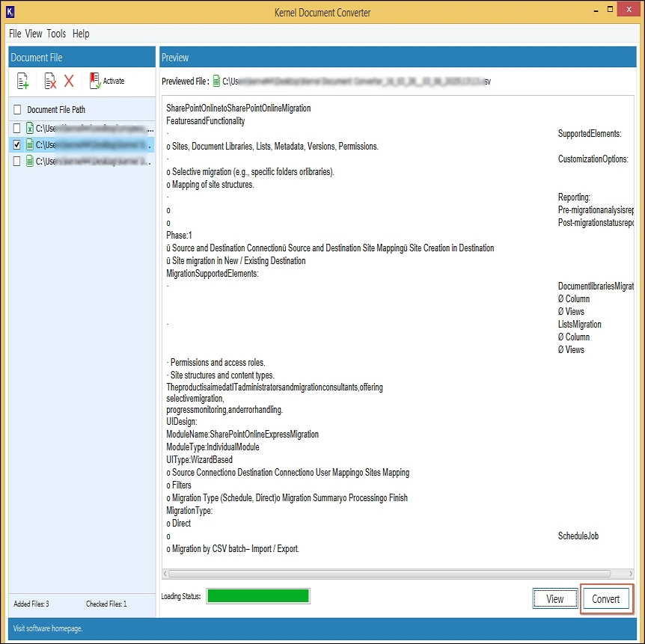Click the previewed file path text

[x=356, y=82]
